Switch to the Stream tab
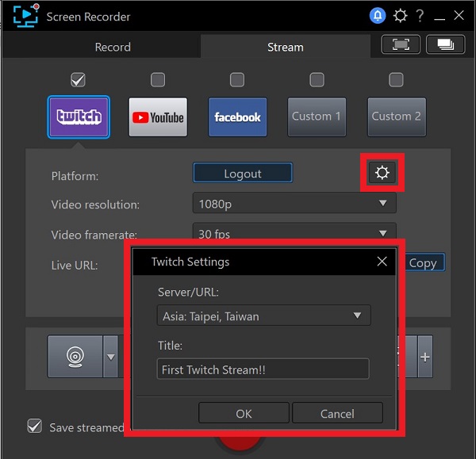This screenshot has width=476, height=459. (x=286, y=48)
